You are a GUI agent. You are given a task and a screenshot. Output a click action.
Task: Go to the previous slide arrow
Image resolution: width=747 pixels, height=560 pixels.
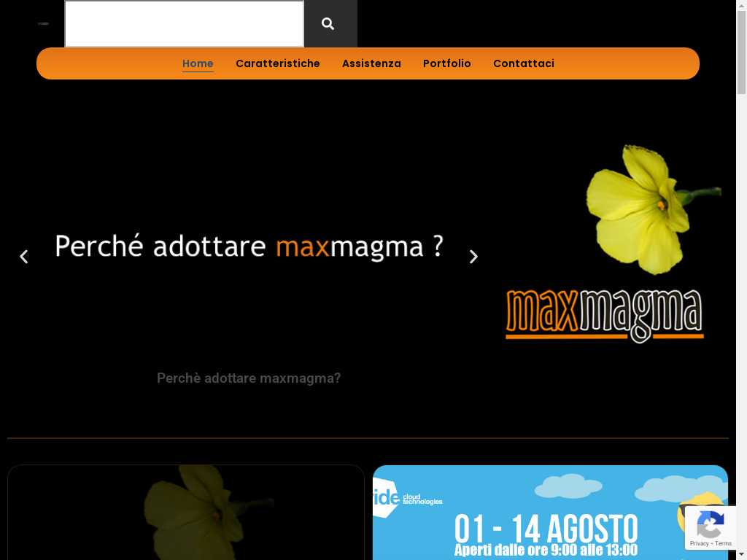24,257
